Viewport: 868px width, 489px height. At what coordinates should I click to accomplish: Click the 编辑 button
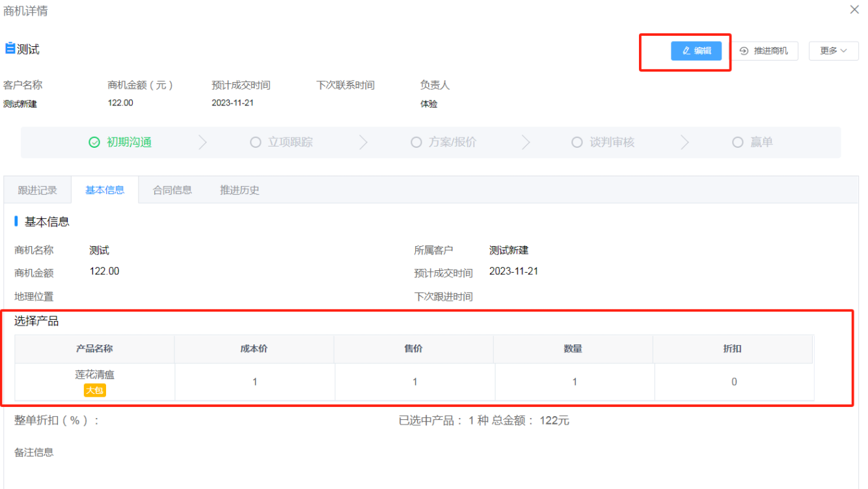click(696, 51)
